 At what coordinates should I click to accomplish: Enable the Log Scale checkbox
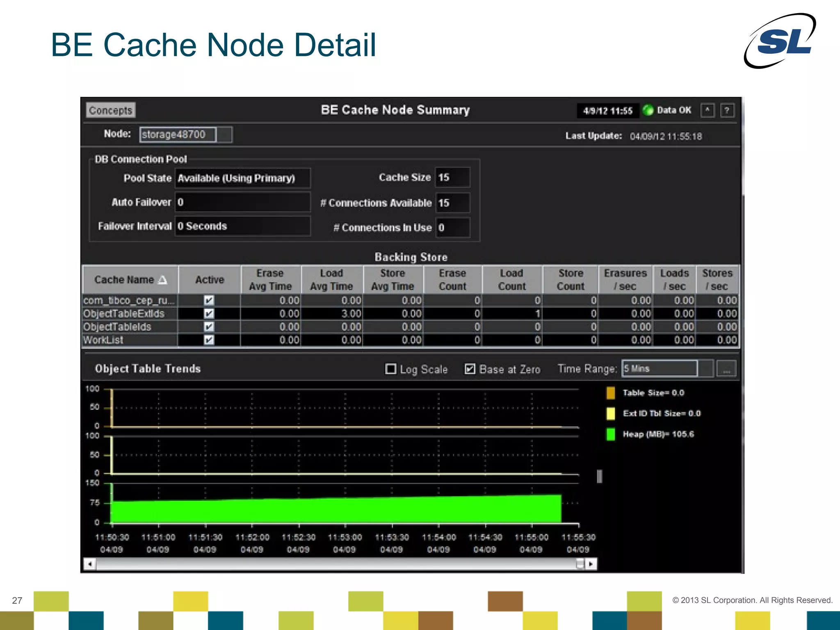391,369
